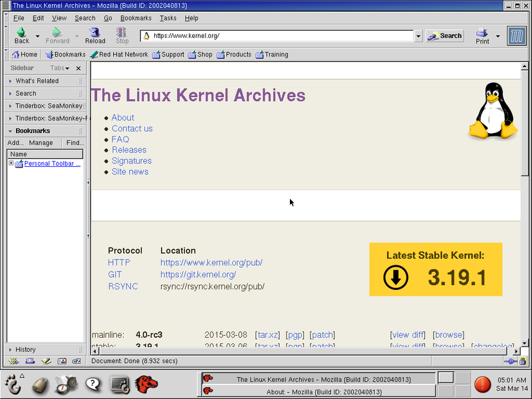Open the View menu
This screenshot has width=532, height=399.
59,18
